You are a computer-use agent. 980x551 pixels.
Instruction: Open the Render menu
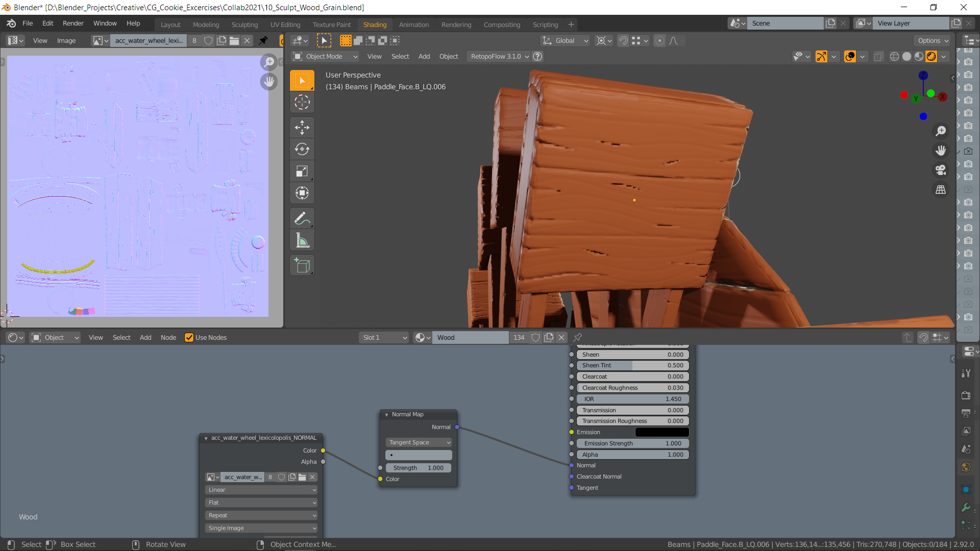(x=73, y=23)
